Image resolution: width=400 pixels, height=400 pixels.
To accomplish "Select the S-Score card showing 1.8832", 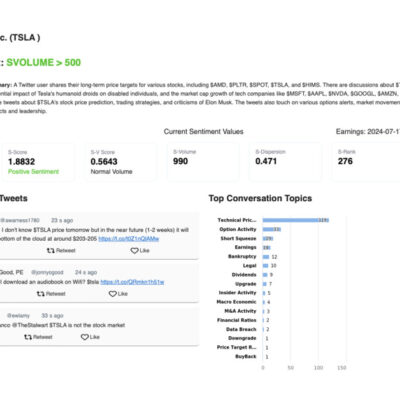I will (x=38, y=162).
